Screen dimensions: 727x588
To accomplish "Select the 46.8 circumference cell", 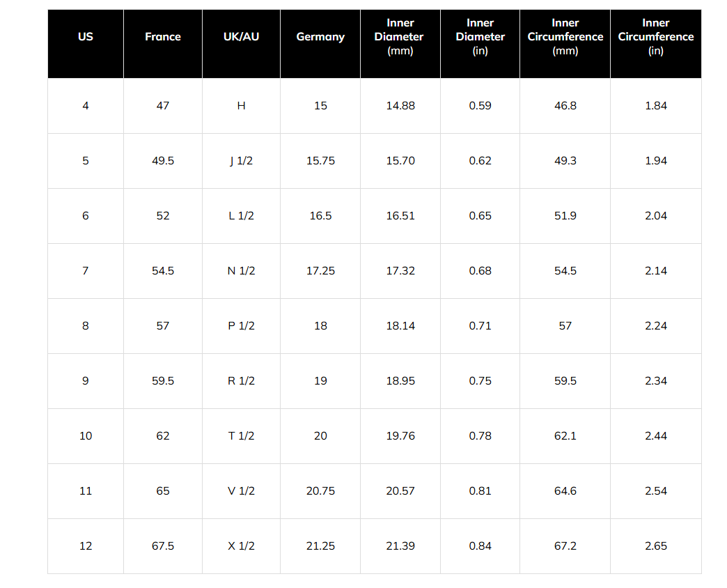I will coord(565,106).
